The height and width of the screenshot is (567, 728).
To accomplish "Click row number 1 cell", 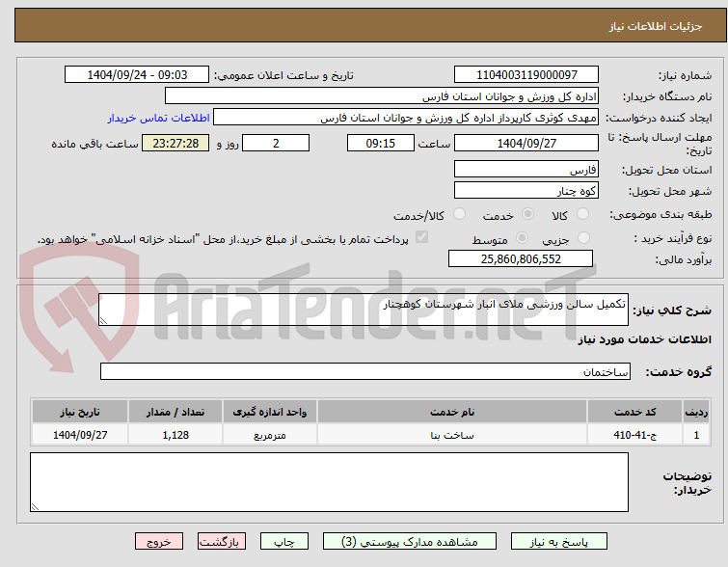I will click(x=696, y=435).
